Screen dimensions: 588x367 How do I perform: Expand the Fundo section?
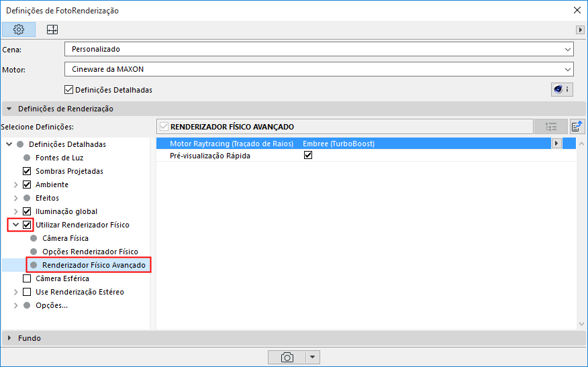[x=9, y=337]
